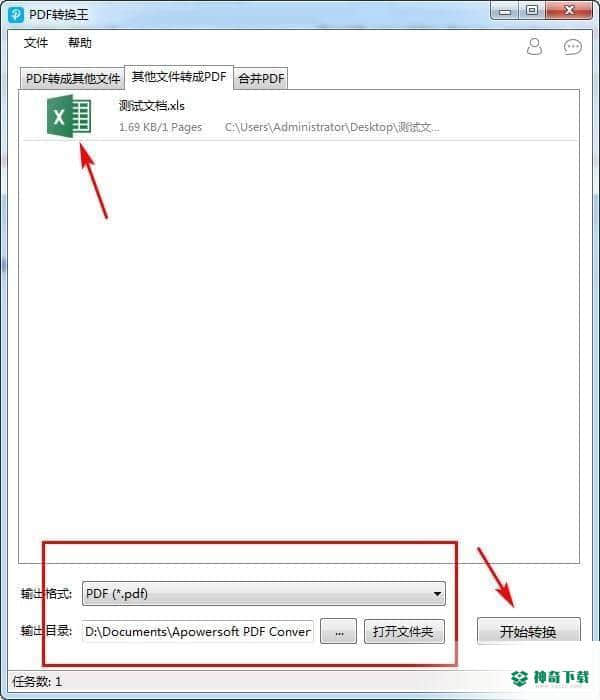Click the PDF转换王 app logo icon

pyautogui.click(x=16, y=14)
